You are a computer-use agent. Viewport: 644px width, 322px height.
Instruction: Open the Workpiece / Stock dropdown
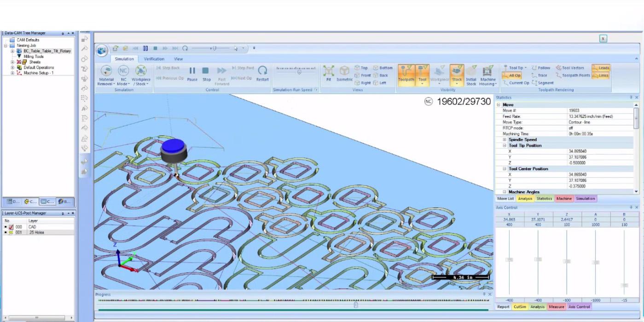click(x=141, y=75)
